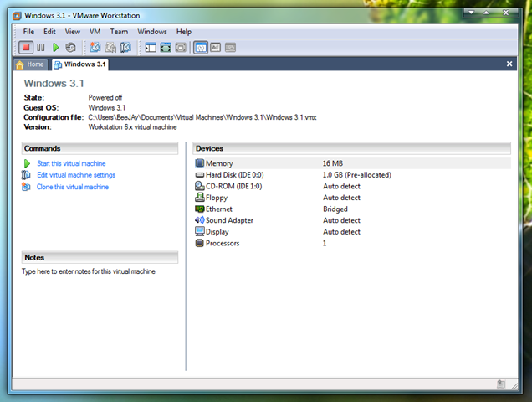Viewport: 532px width, 402px height.
Task: Click the Notes panel header
Action: click(x=100, y=257)
